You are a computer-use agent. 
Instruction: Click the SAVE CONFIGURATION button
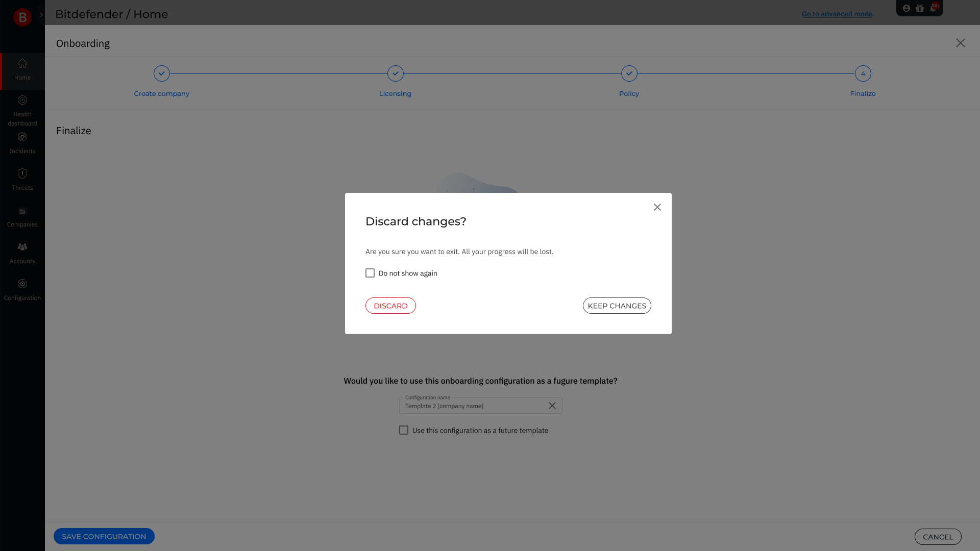tap(104, 536)
